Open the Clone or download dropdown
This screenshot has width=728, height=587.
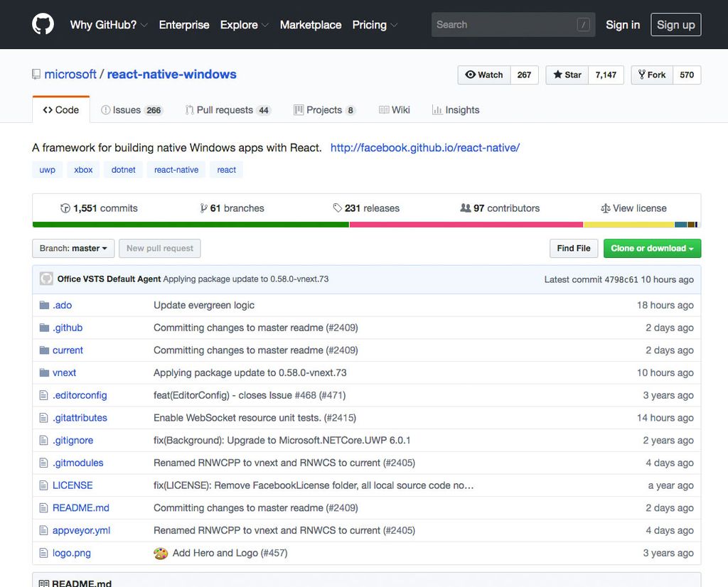[x=652, y=248]
